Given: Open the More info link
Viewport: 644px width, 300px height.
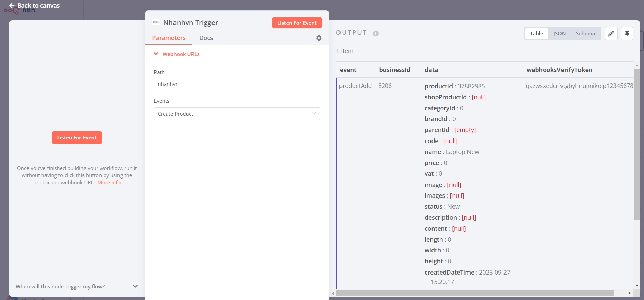Looking at the screenshot, I should pyautogui.click(x=109, y=183).
